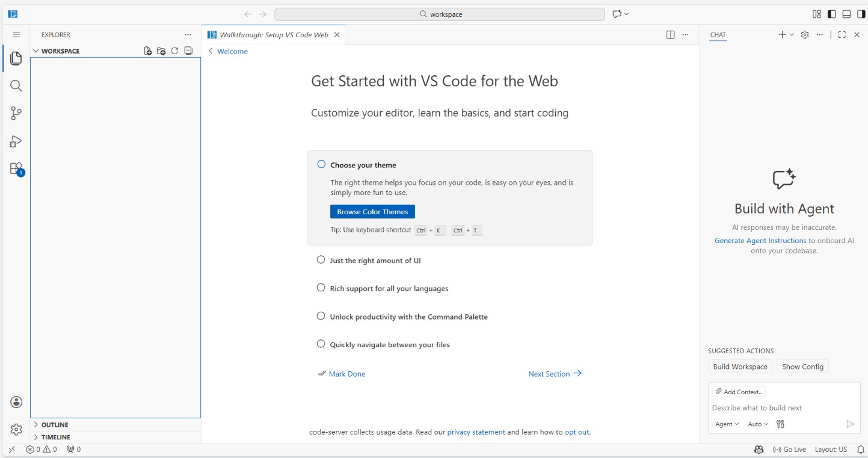868x458 pixels.
Task: Open the Source Control view
Action: pos(16,113)
